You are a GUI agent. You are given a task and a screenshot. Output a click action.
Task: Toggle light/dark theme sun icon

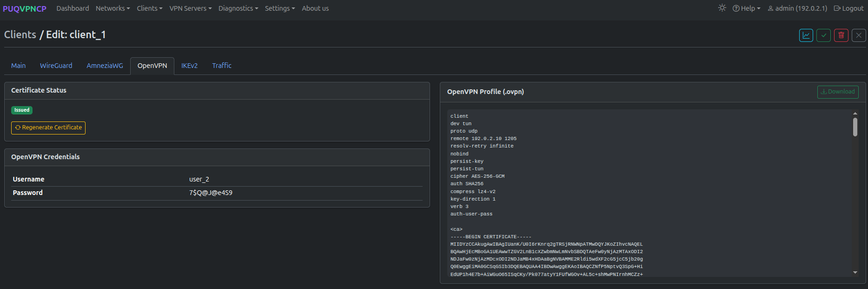(722, 8)
